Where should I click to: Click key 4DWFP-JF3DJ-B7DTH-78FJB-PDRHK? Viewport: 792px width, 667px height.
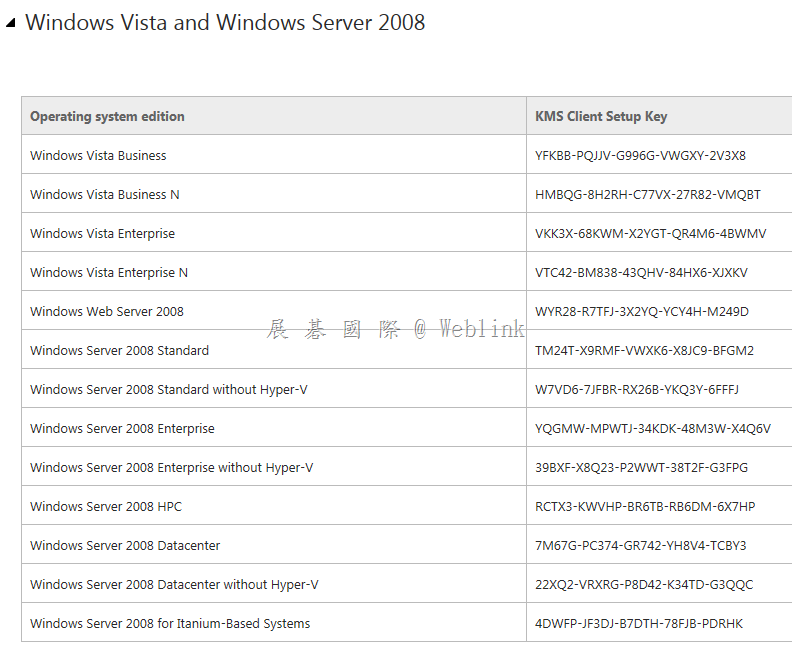coord(639,624)
